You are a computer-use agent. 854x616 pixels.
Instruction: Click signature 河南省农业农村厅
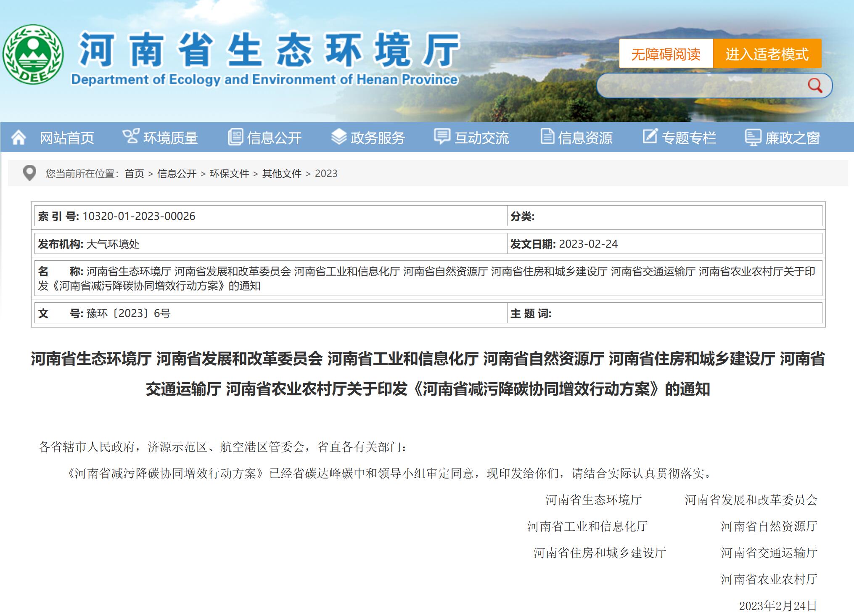pos(769,579)
